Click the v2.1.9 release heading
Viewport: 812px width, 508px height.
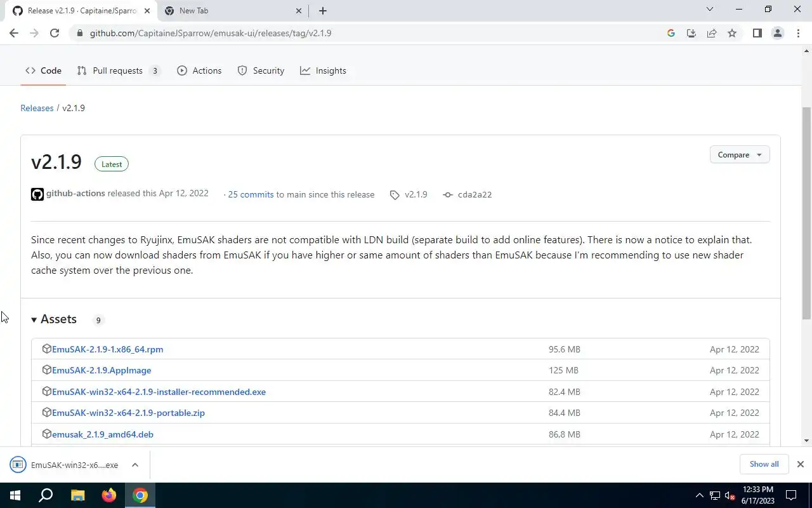[x=56, y=162]
